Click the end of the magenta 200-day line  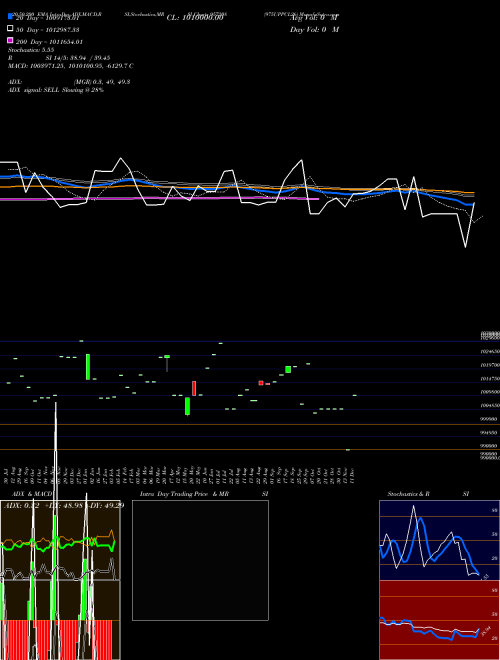point(318,199)
